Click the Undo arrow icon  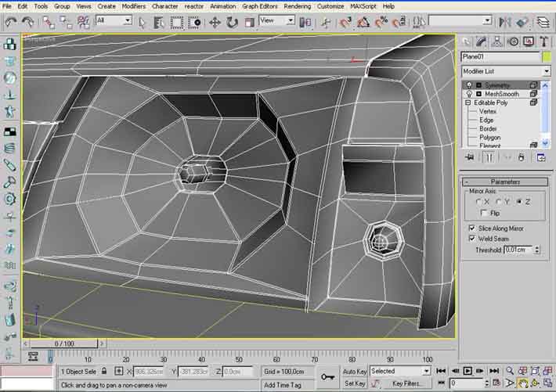pos(11,23)
